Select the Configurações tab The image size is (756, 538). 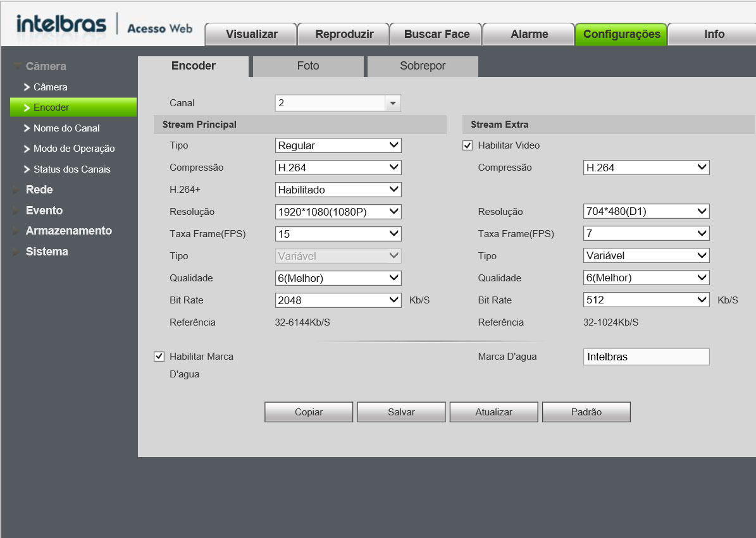click(x=621, y=34)
